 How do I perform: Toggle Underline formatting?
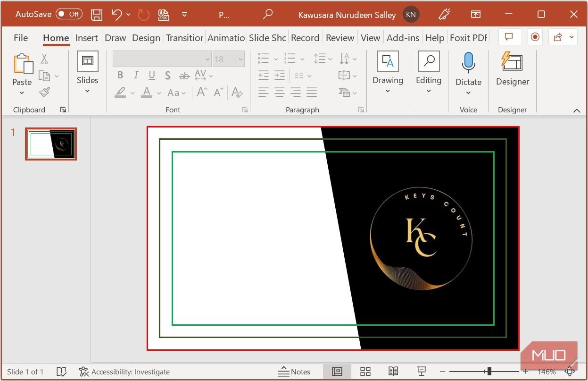coord(152,76)
